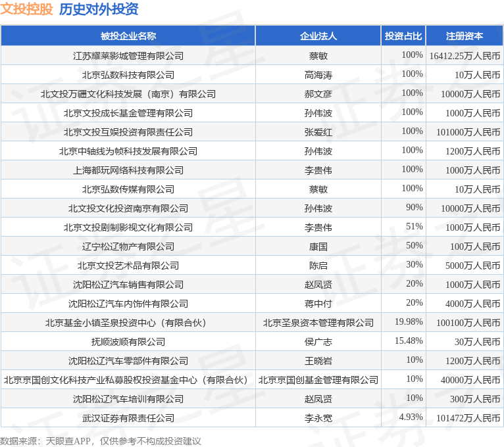Click the 投资占比 column header
504x447 pixels.
[x=403, y=35]
